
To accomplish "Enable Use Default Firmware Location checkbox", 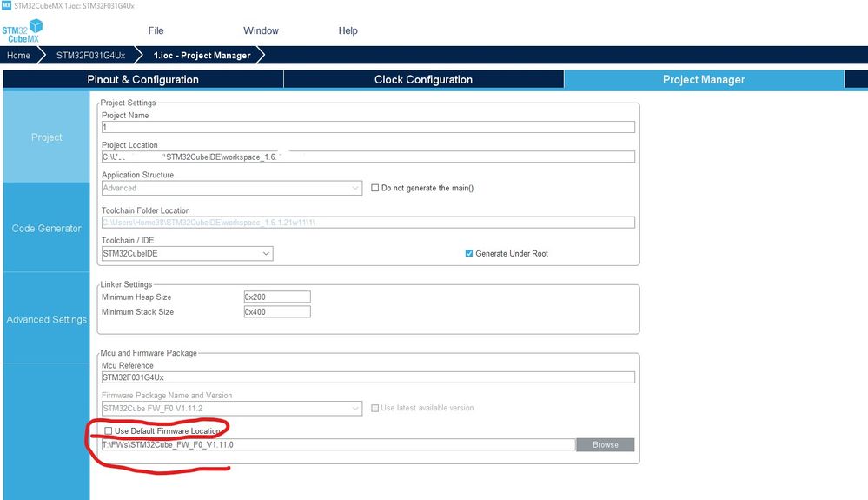I will click(x=109, y=430).
